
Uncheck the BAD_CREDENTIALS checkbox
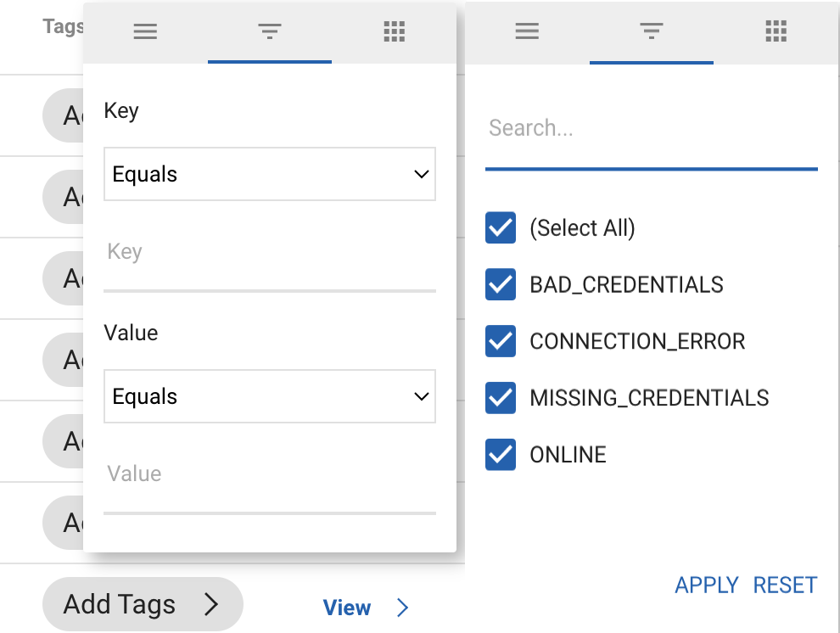point(501,285)
